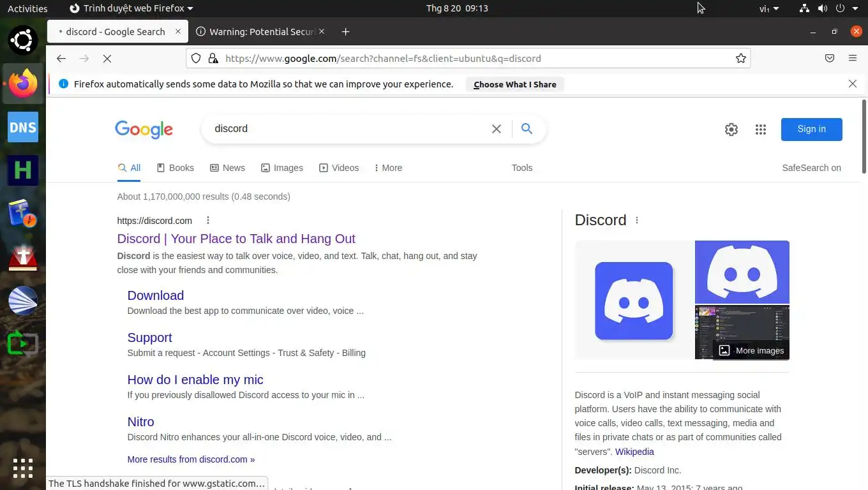Select the All results filter
Screen dimensions: 868x490
[129, 168]
